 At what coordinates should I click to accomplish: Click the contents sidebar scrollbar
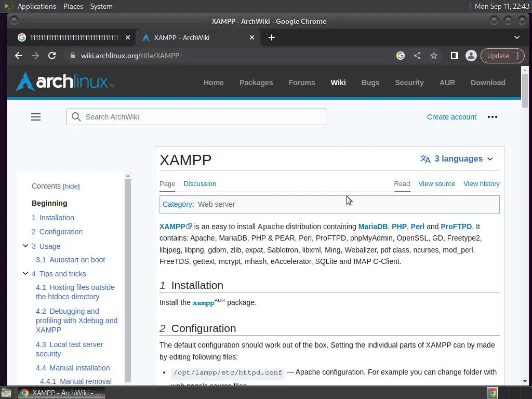(128, 280)
